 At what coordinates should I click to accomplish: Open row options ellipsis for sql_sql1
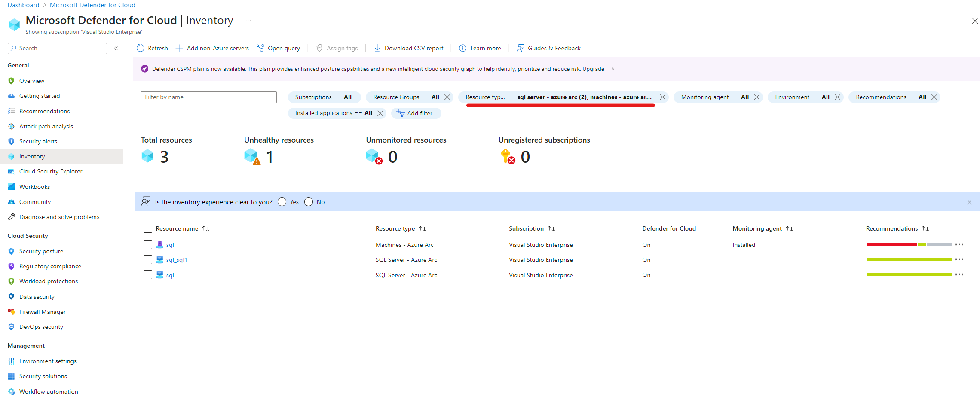pos(959,260)
